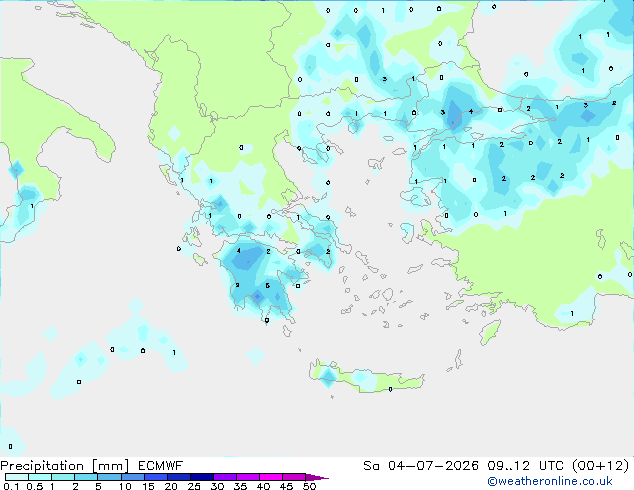This screenshot has height=490, width=634.
Task: Select the 30–35 mm legend color swatch
Action: tap(225, 477)
